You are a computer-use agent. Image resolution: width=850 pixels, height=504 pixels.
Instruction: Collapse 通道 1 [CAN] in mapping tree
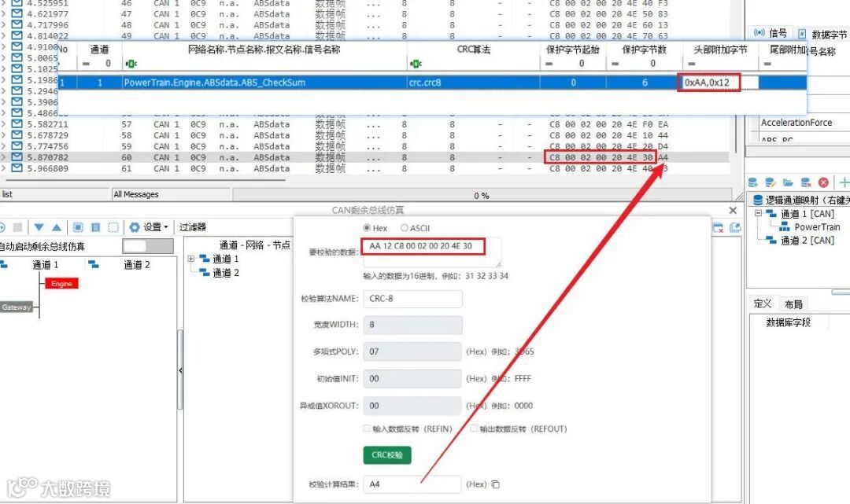pyautogui.click(x=759, y=213)
